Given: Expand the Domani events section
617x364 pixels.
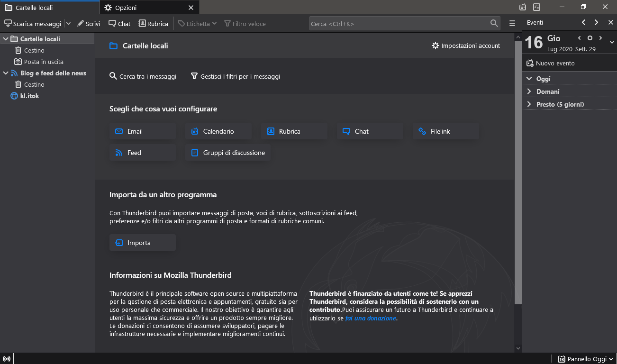Looking at the screenshot, I should 529,91.
